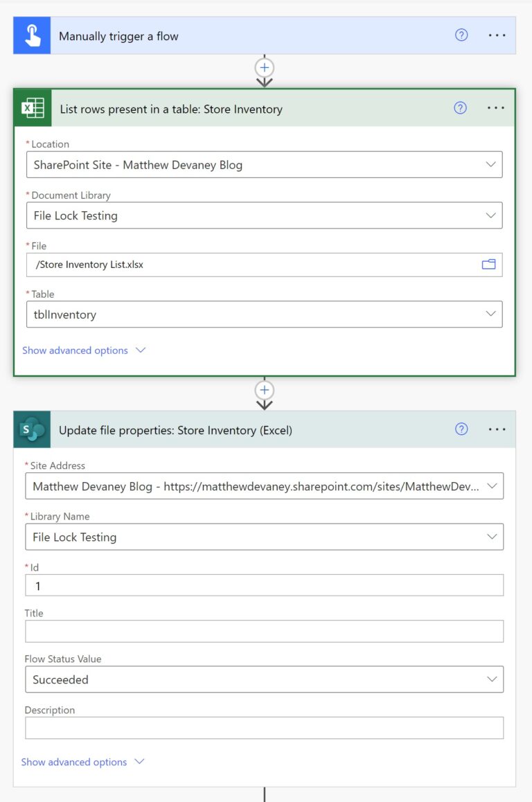The height and width of the screenshot is (802, 532).
Task: Click the empty Title field
Action: click(263, 631)
